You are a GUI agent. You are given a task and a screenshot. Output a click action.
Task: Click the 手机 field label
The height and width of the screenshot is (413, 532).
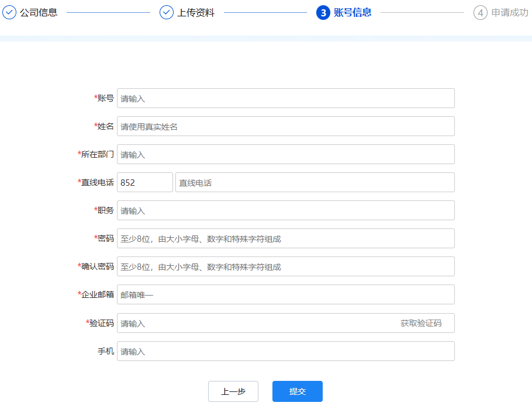[x=106, y=351]
